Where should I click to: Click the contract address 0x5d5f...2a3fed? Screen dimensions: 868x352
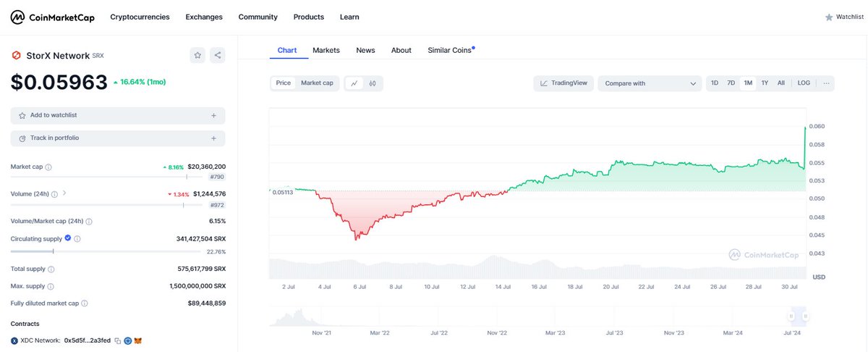tap(88, 340)
